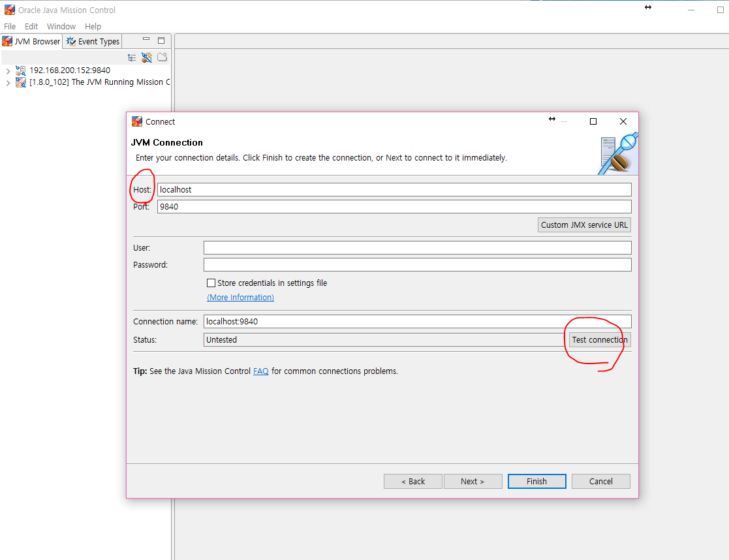Click into the Port field
The image size is (729, 560).
pos(394,206)
